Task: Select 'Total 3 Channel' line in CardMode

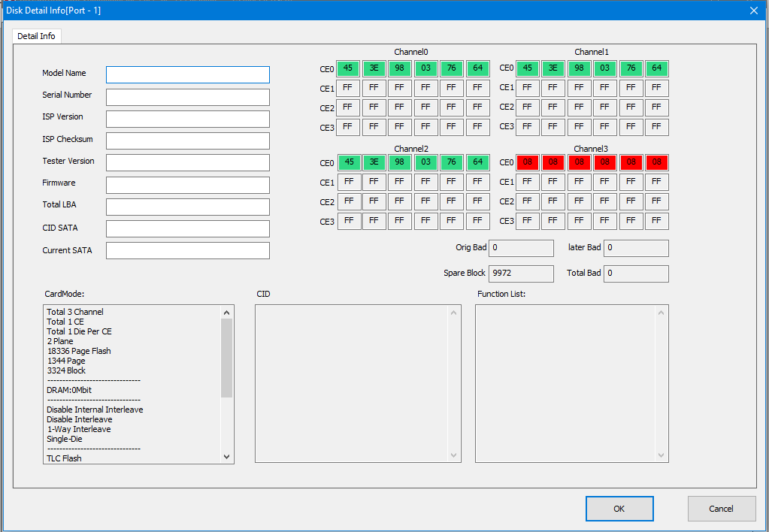Action: [75, 312]
